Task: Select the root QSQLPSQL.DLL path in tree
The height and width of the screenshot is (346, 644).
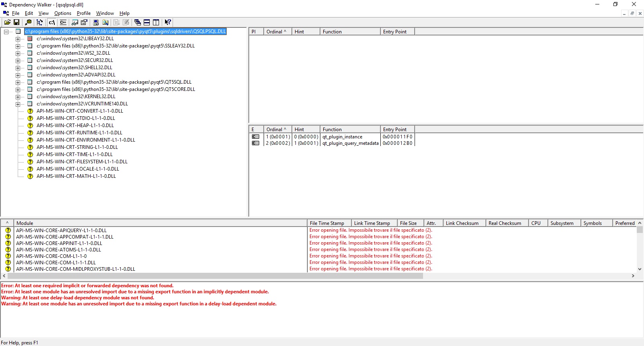Action: point(125,31)
